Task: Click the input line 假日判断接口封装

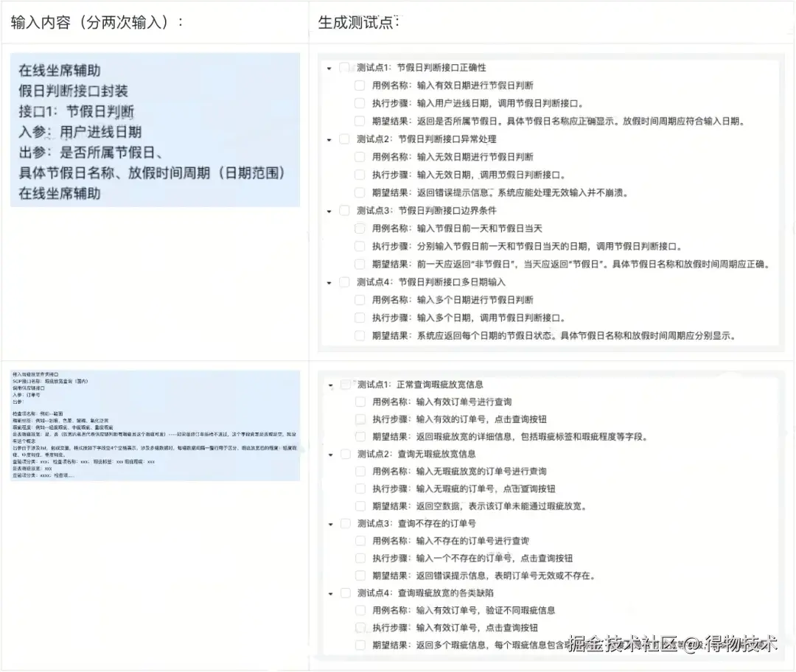Action: tap(74, 91)
